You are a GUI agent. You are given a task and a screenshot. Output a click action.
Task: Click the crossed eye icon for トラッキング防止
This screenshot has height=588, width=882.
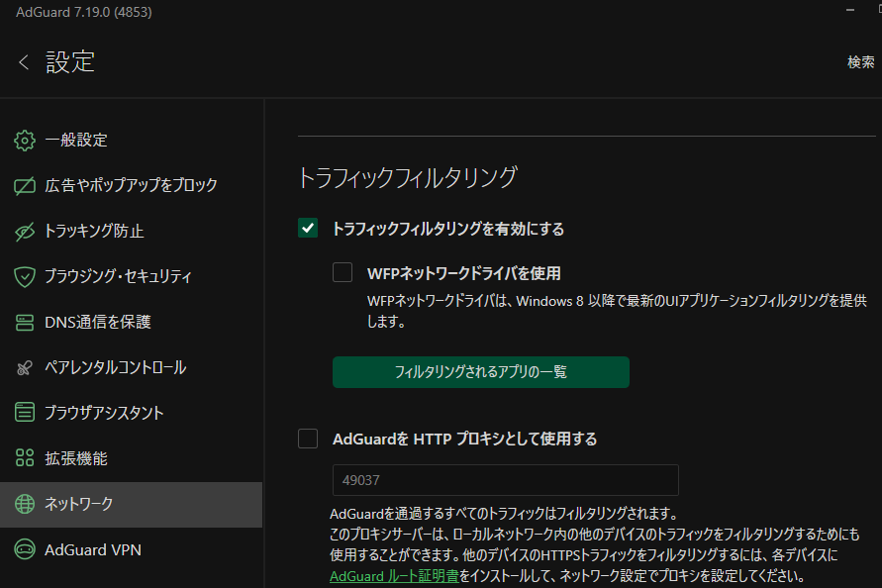click(24, 232)
